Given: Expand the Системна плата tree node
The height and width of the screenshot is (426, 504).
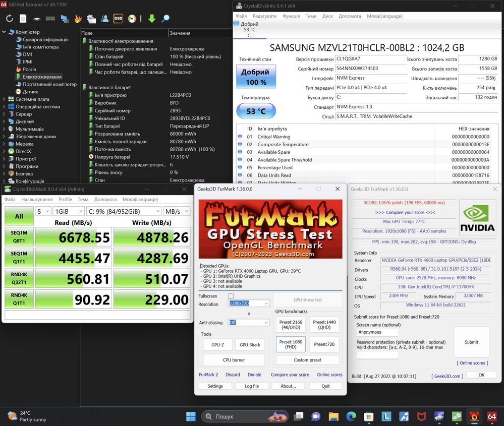Looking at the screenshot, I should click(x=4, y=99).
